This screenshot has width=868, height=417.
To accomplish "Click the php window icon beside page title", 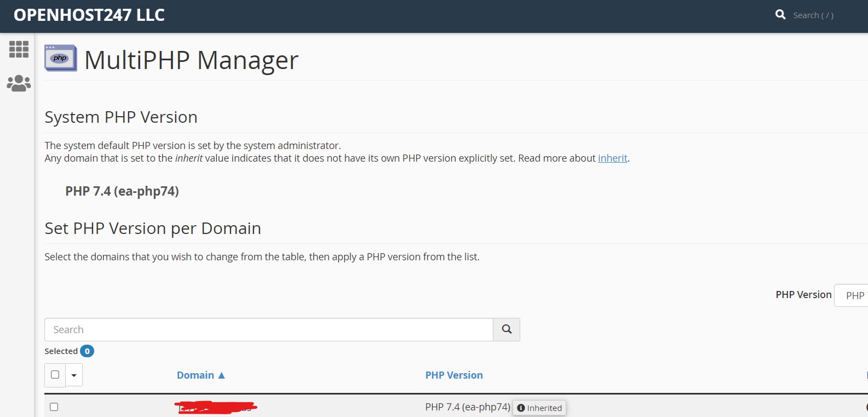I will pyautogui.click(x=60, y=58).
